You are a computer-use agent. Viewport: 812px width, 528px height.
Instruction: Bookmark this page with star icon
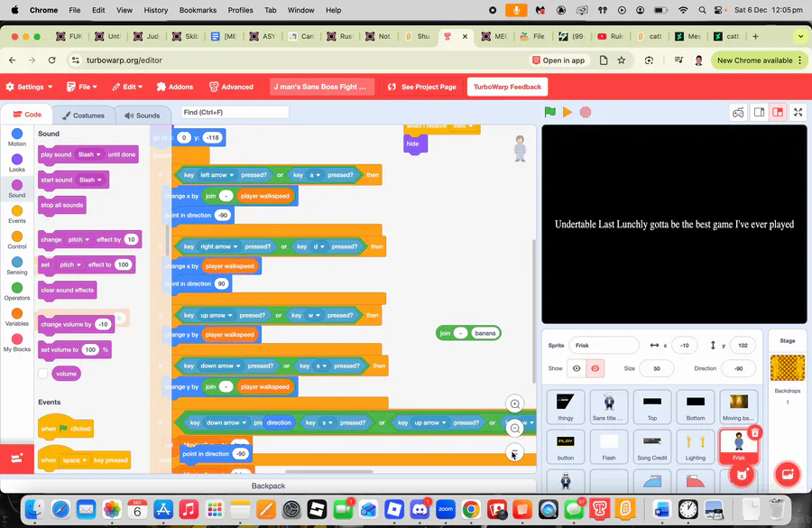[x=622, y=60]
